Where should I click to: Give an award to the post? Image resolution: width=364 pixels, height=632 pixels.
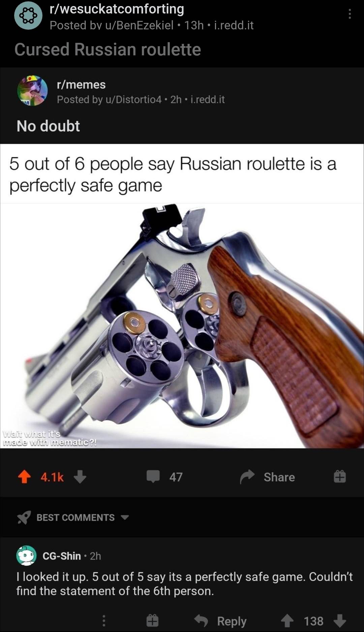click(x=340, y=476)
